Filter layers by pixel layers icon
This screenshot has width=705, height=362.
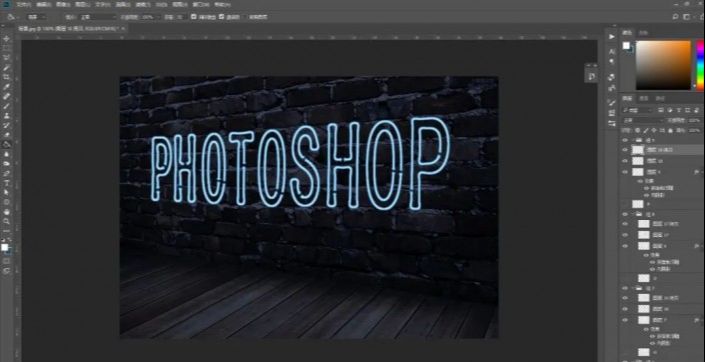pos(662,110)
